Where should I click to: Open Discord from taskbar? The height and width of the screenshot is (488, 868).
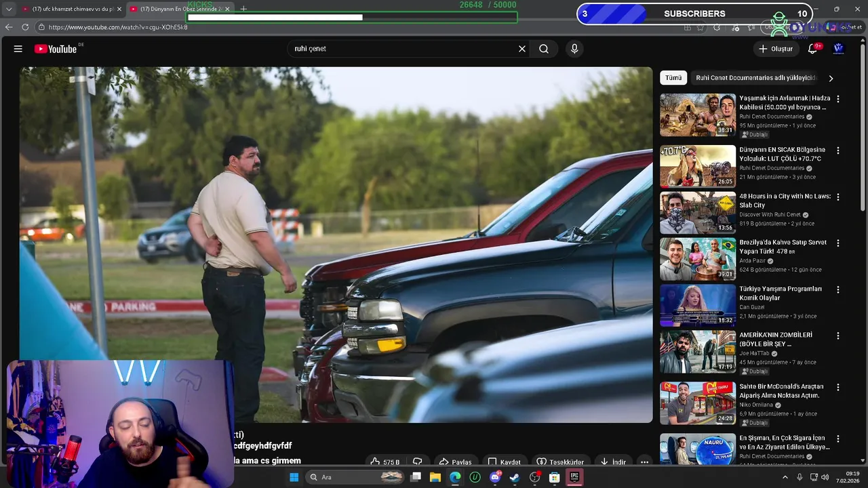(x=495, y=477)
